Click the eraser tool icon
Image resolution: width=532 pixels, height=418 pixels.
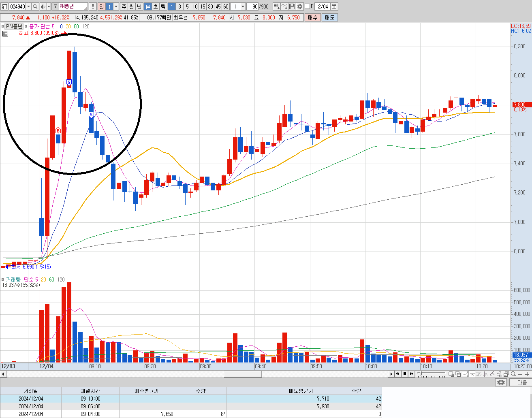[499, 374]
